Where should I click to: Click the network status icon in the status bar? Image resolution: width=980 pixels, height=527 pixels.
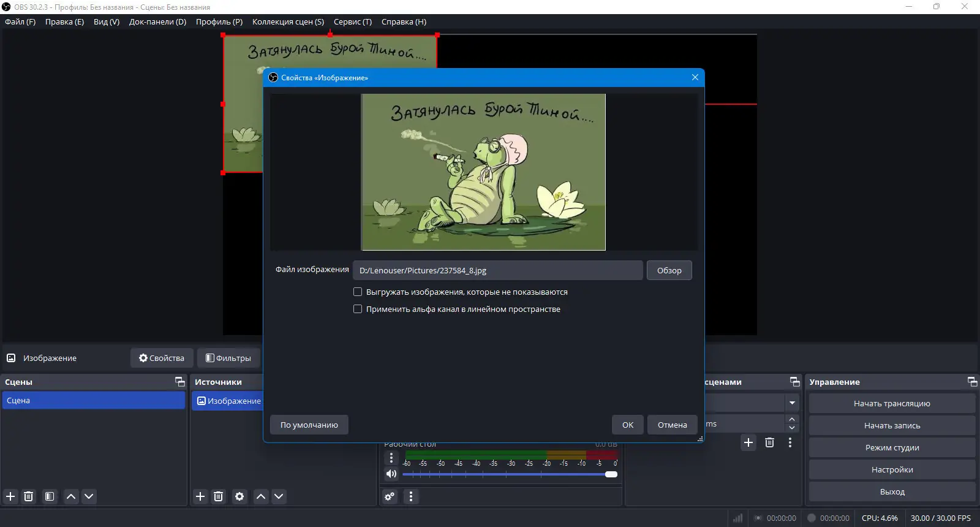click(x=737, y=518)
